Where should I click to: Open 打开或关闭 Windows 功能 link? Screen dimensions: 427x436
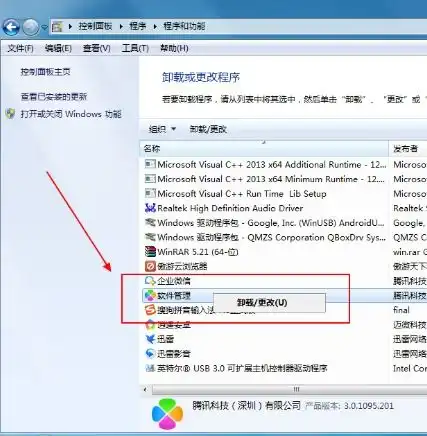click(71, 114)
